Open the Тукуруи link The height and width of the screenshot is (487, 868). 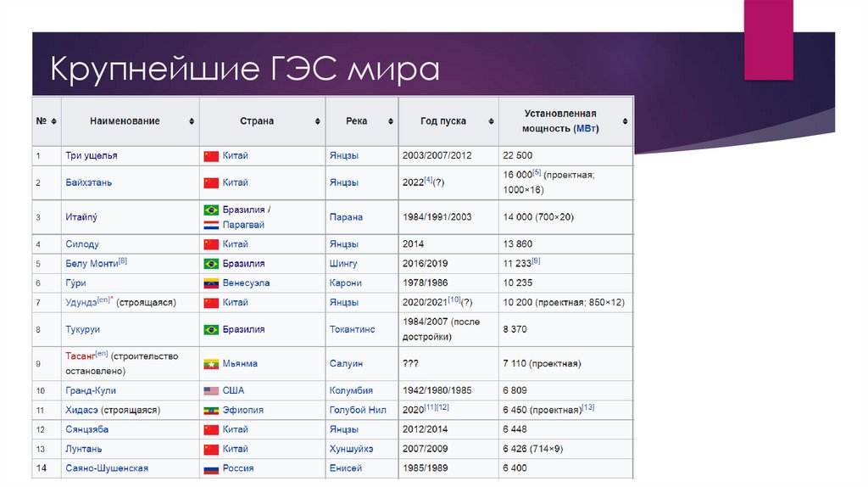tap(82, 329)
